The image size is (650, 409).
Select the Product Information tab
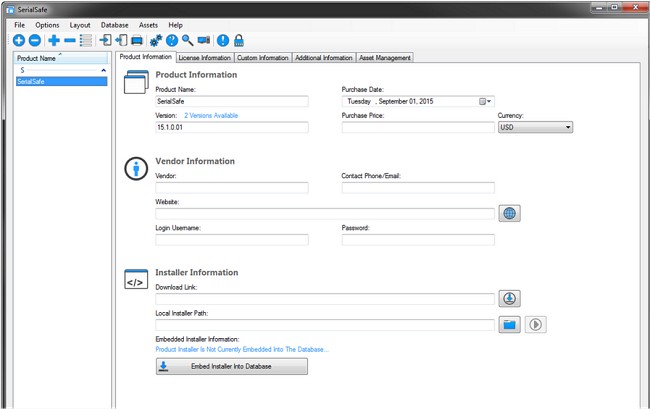tap(146, 57)
